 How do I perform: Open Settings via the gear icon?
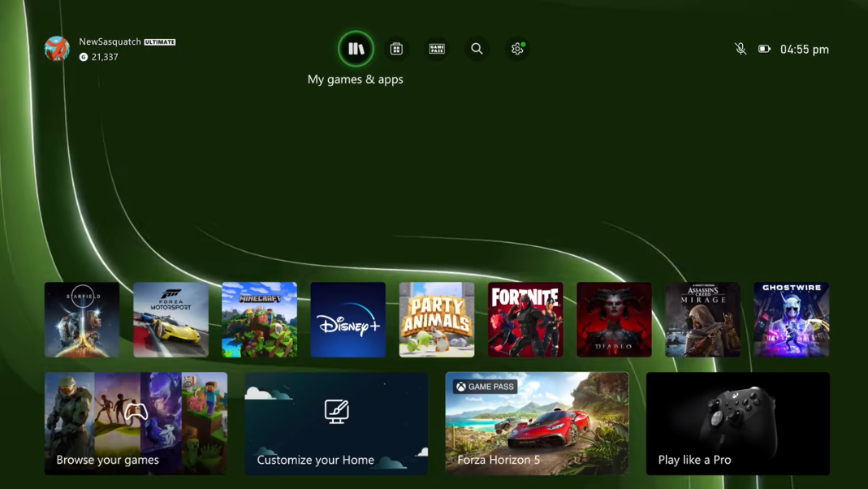(517, 49)
